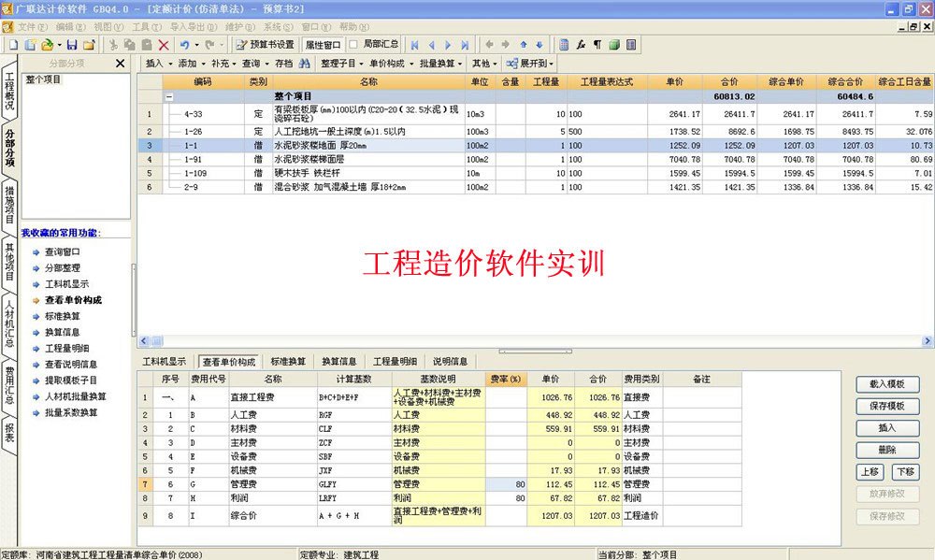
Task: Jump to first record navigation icon
Action: (414, 44)
